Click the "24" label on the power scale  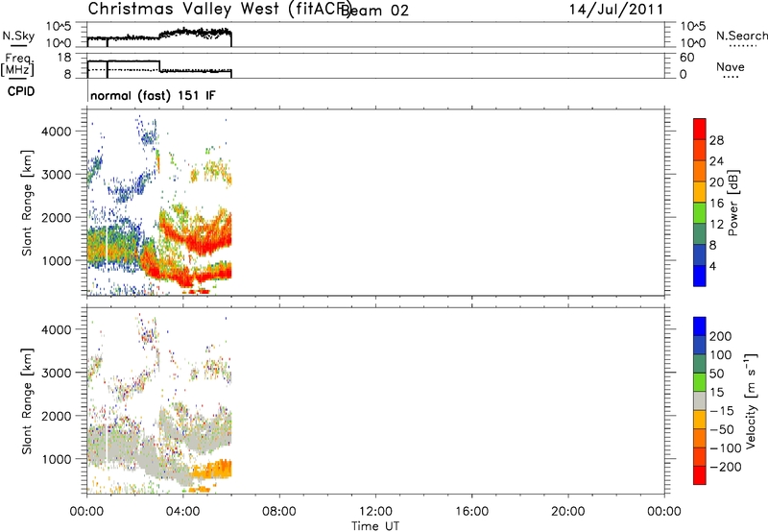coord(716,161)
